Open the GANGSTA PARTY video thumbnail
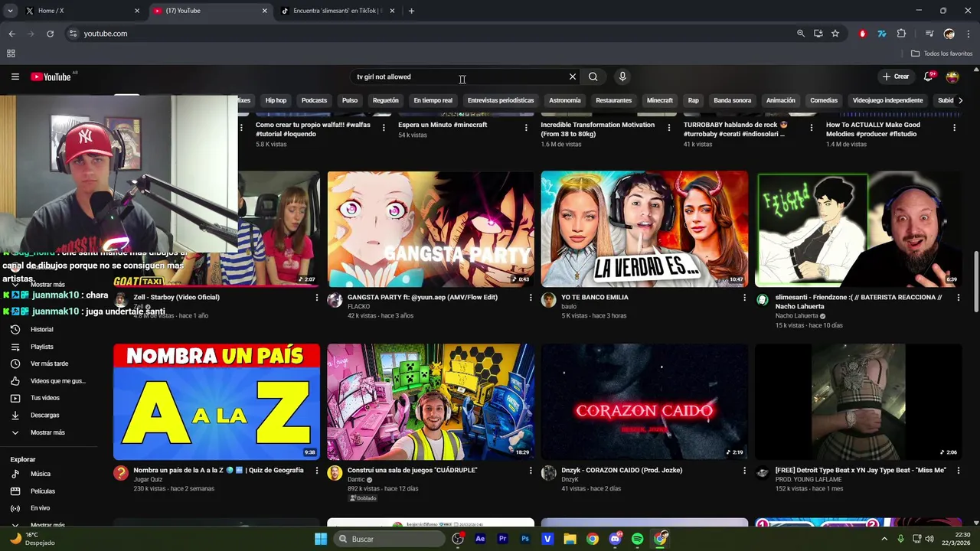Image resolution: width=980 pixels, height=551 pixels. pos(430,229)
